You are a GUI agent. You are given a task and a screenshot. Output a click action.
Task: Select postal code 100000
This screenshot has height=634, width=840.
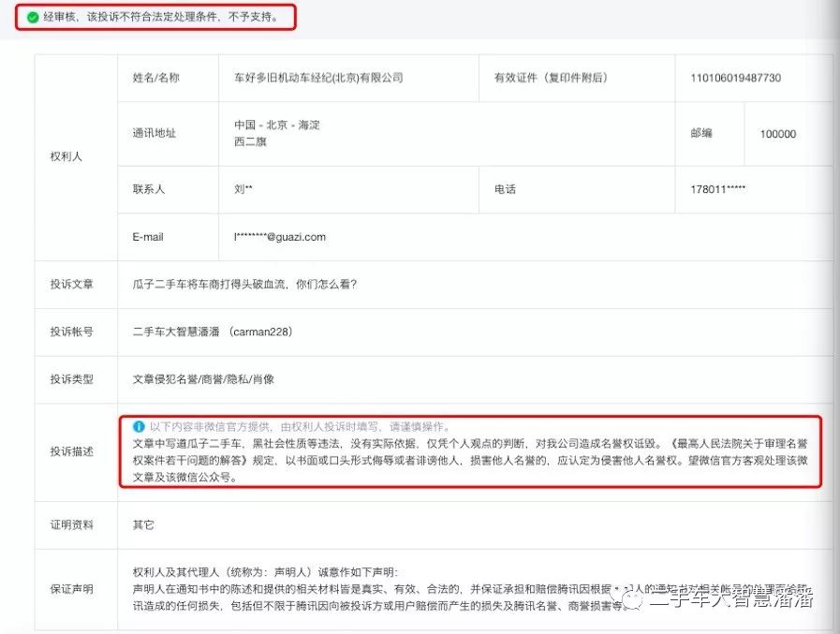[x=778, y=134]
